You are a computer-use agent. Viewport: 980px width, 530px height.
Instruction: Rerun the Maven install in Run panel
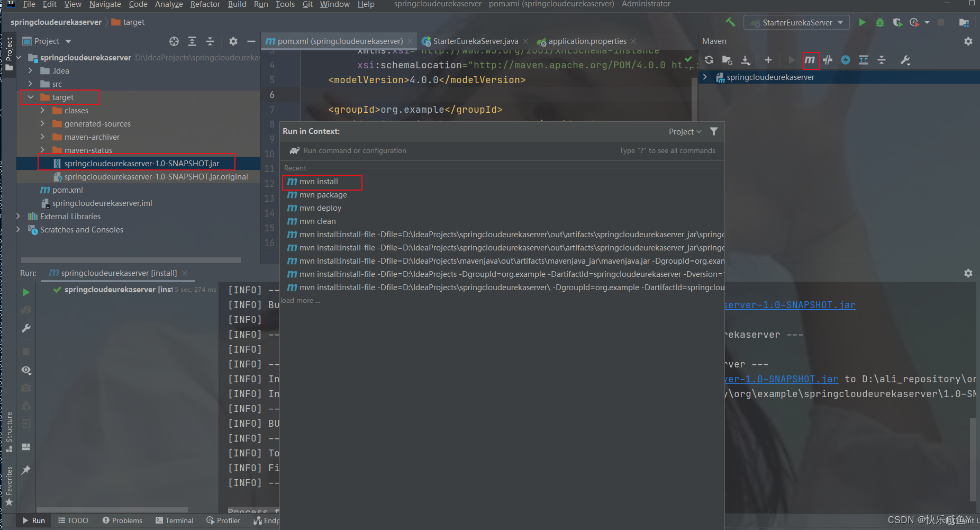point(26,292)
